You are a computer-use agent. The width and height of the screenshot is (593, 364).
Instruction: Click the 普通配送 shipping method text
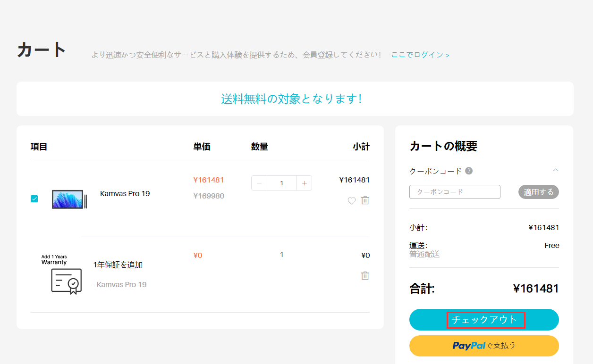pos(424,254)
